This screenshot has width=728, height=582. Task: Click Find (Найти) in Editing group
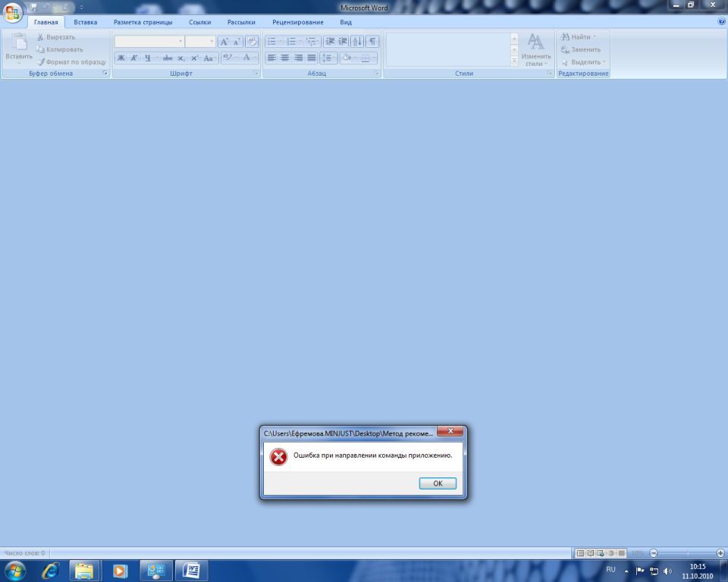[x=578, y=36]
